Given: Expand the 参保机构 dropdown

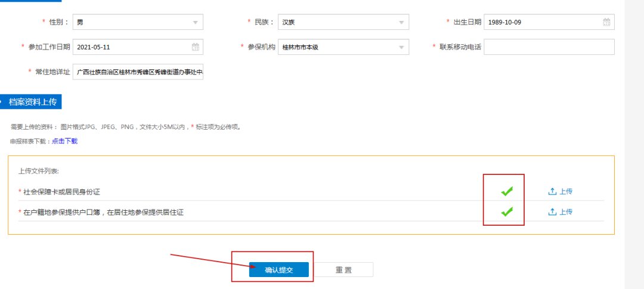Looking at the screenshot, I should (401, 47).
